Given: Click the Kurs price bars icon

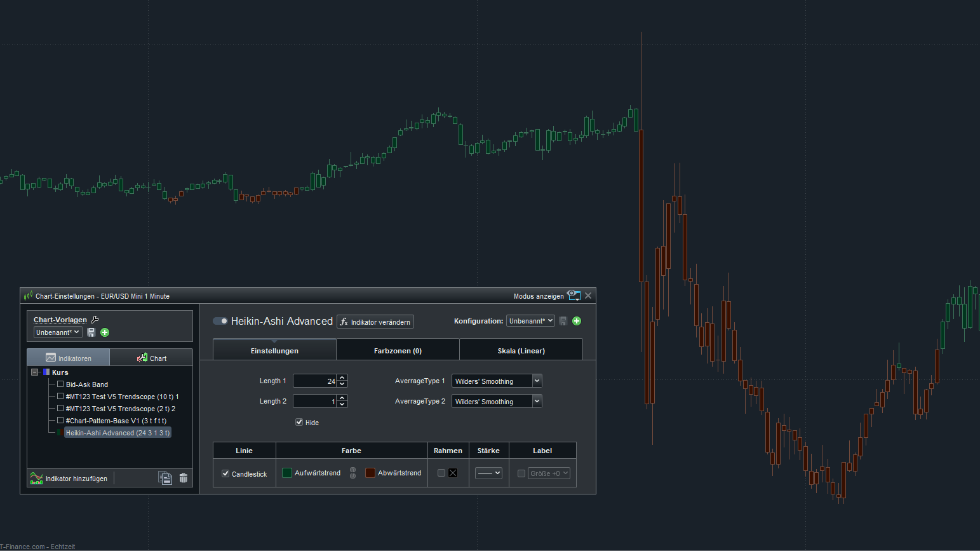Looking at the screenshot, I should click(x=46, y=372).
